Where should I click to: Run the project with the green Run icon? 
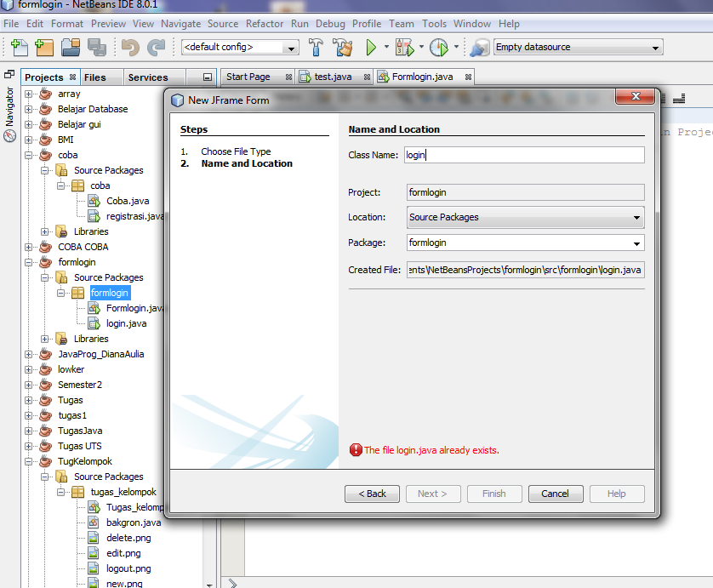[372, 49]
